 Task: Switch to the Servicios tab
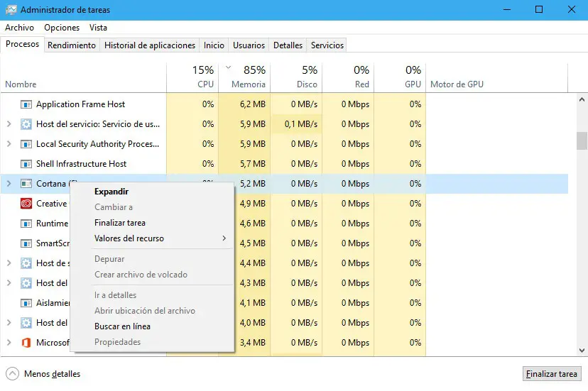tap(327, 45)
